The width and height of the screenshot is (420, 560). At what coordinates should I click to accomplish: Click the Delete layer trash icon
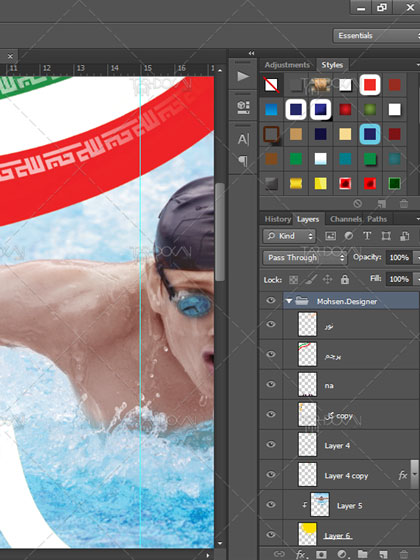404,554
